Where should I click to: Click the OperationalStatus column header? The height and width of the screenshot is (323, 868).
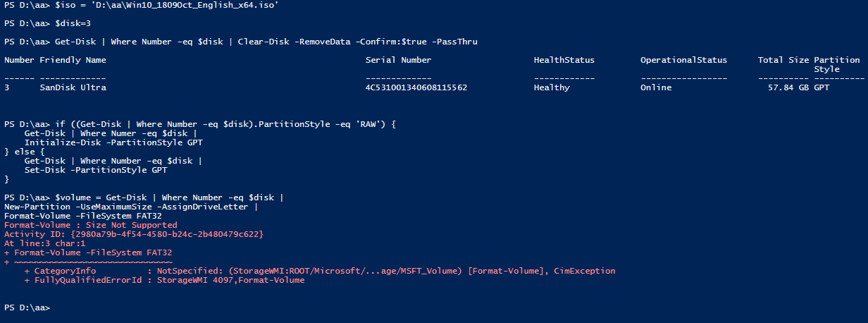(x=683, y=60)
